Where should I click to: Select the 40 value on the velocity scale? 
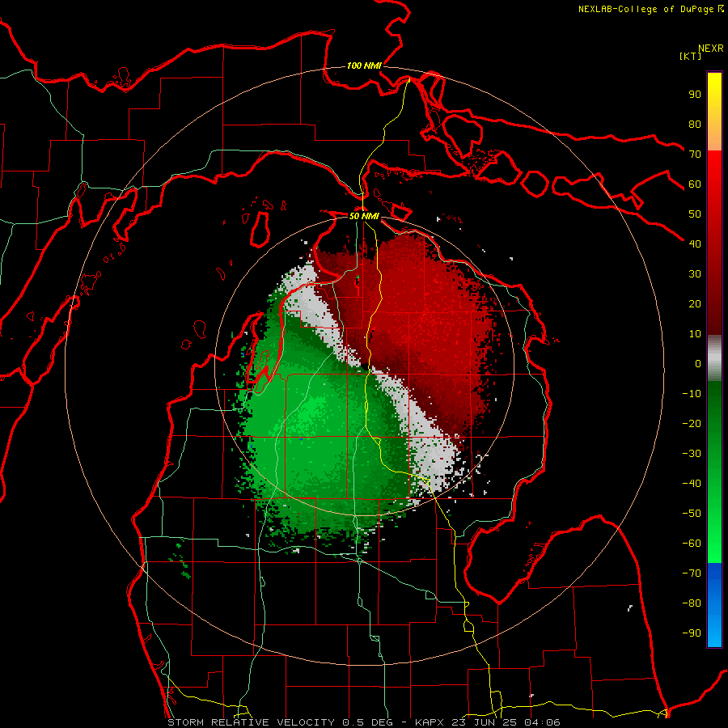point(695,243)
